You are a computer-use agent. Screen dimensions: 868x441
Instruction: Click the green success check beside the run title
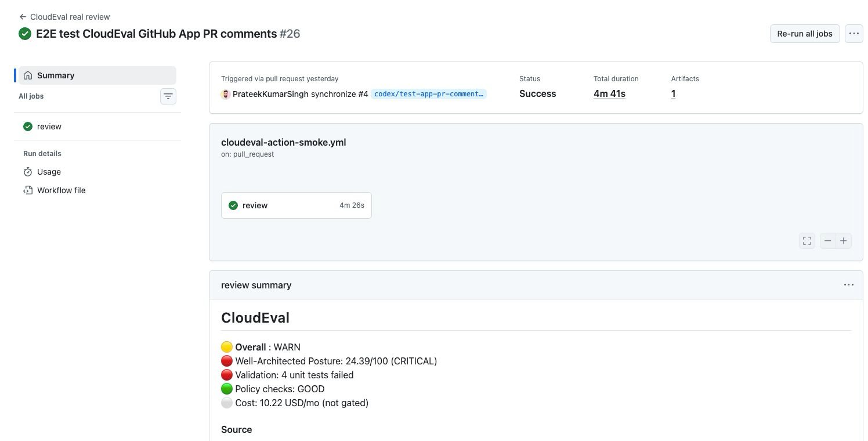[x=25, y=34]
